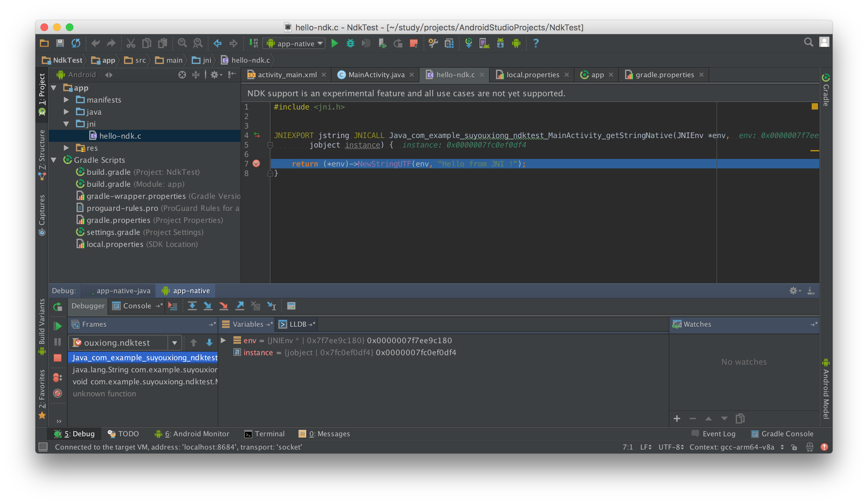Expand the manifests folder
The image size is (868, 504).
tap(66, 100)
